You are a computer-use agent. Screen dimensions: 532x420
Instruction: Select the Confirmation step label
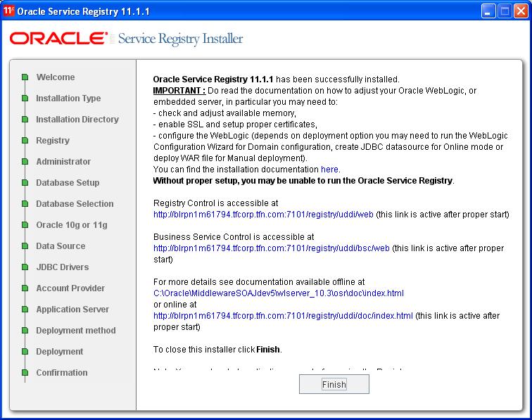click(62, 372)
